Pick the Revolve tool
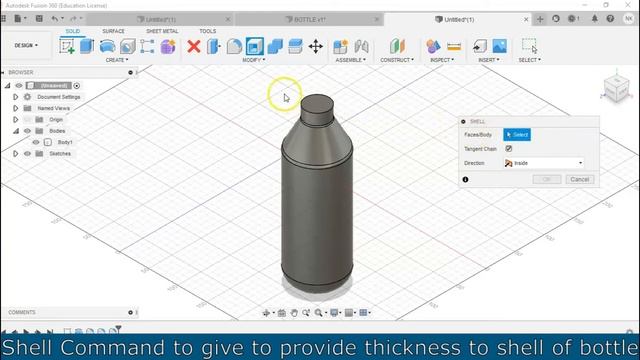 pos(107,46)
